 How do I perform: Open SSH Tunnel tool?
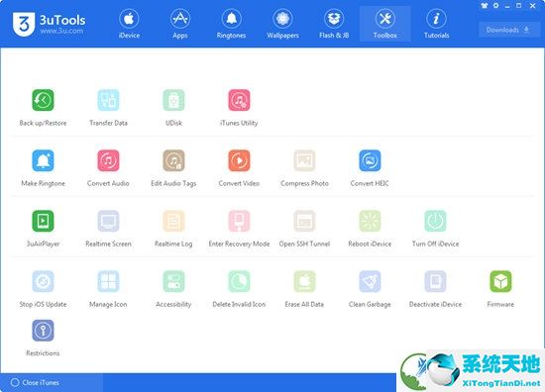(304, 221)
